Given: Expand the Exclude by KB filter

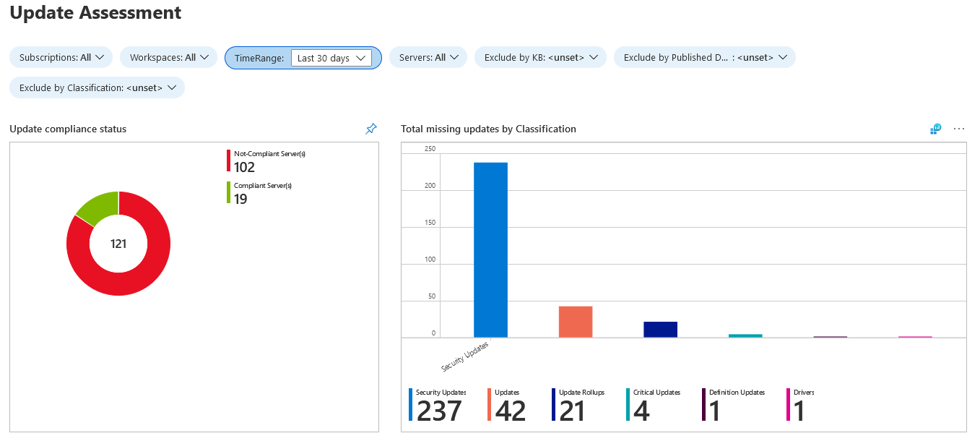Looking at the screenshot, I should click(x=540, y=57).
